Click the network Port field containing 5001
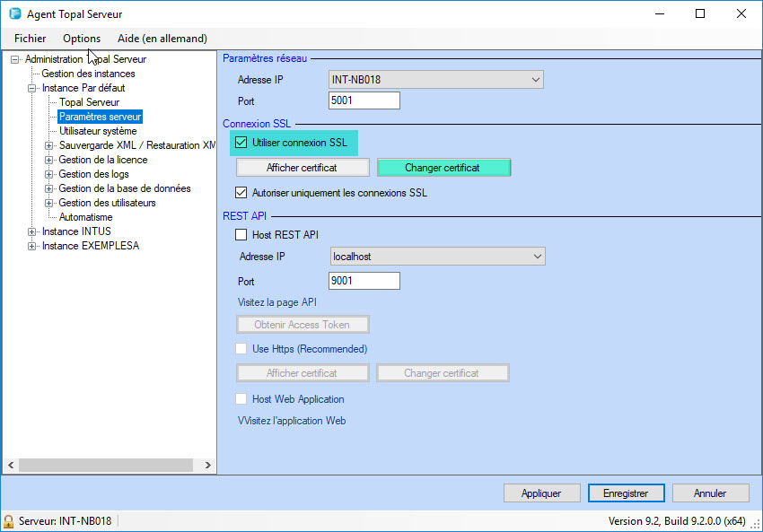The height and width of the screenshot is (532, 763). [x=364, y=100]
